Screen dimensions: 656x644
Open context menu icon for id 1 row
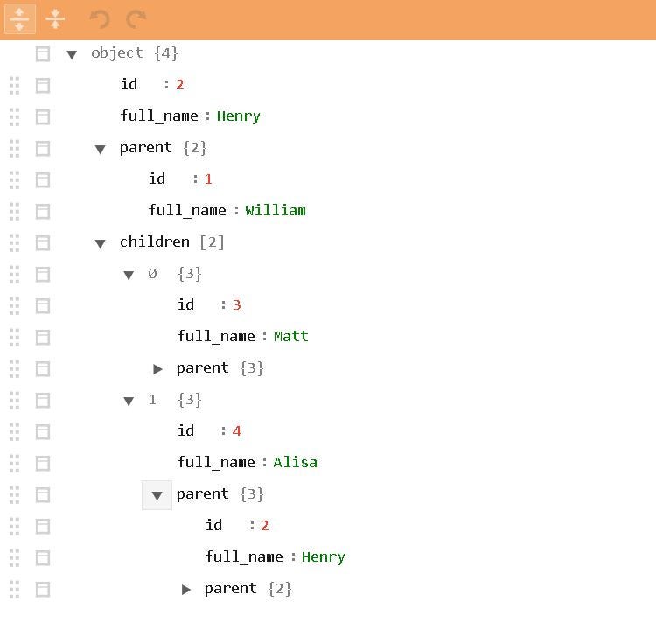tap(43, 180)
